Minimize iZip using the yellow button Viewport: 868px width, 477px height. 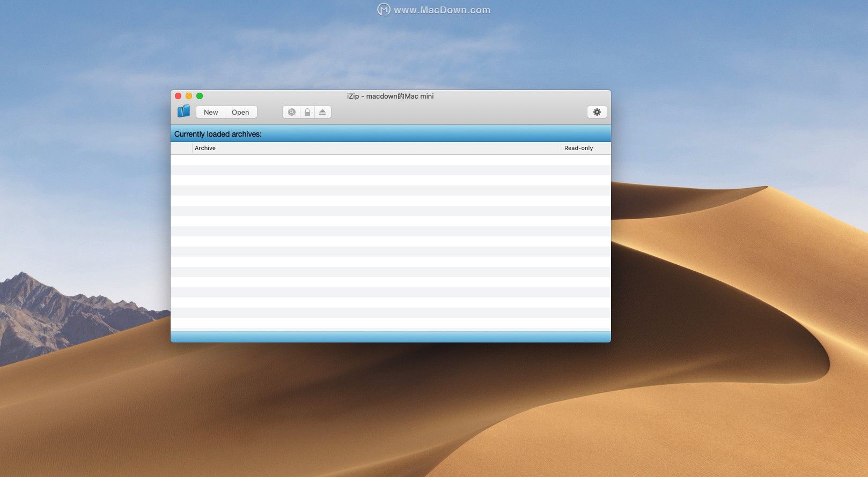189,96
